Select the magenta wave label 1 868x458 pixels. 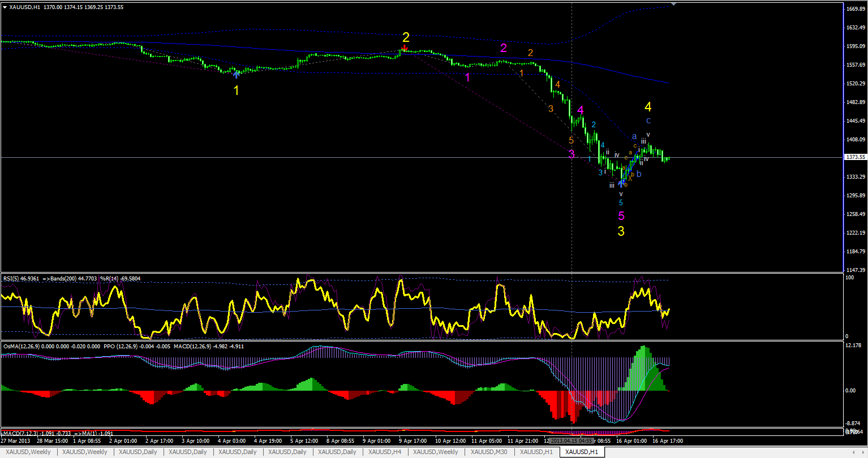point(467,77)
